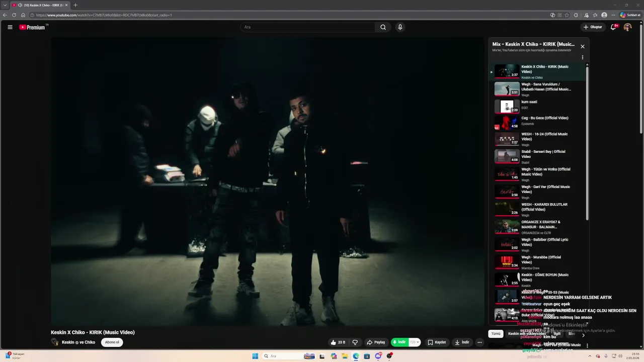Play Ceg - Bu Gece (Official Video)
Image resolution: width=644 pixels, height=362 pixels.
[537, 123]
